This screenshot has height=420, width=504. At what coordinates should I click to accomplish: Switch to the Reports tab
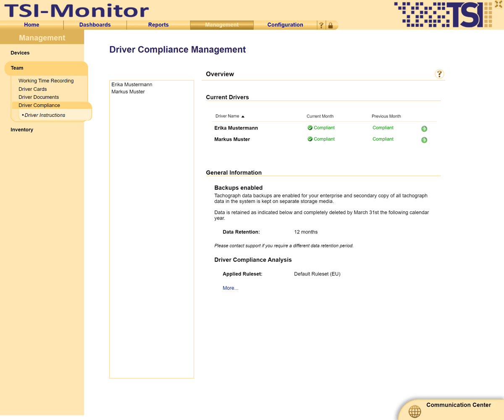pos(158,25)
